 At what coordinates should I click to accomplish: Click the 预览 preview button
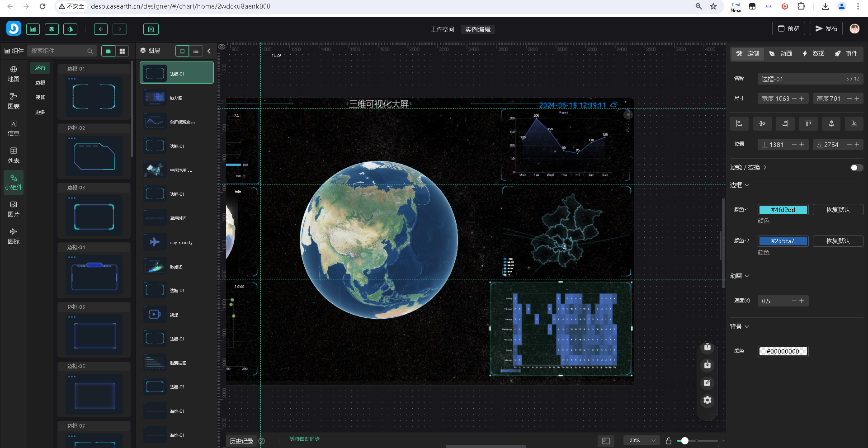coord(788,28)
